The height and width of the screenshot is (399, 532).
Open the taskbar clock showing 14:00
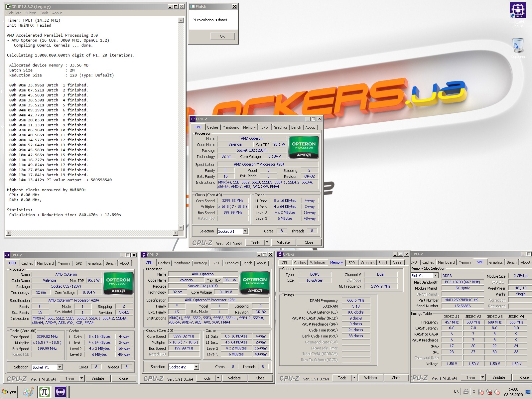(513, 392)
